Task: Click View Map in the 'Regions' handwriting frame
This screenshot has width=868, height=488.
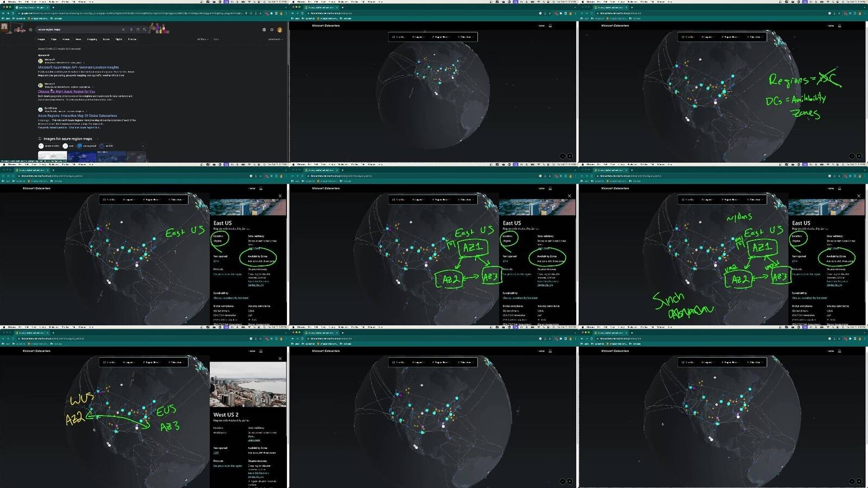Action: [688, 37]
